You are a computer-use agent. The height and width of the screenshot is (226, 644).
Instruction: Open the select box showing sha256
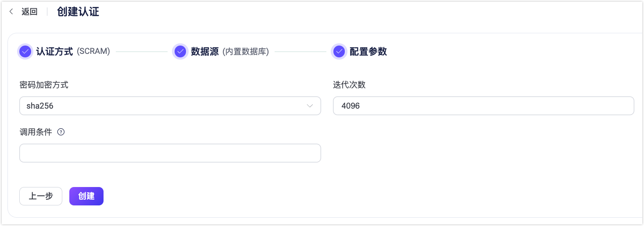(162, 106)
